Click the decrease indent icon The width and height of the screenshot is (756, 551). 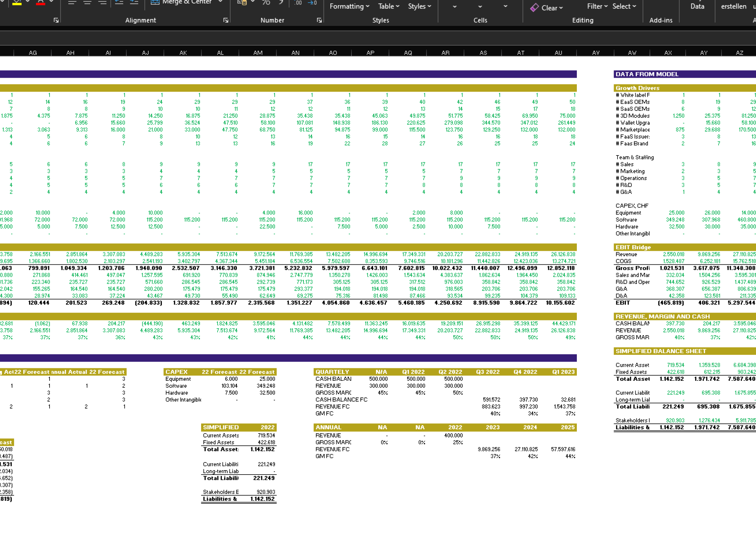click(119, 2)
